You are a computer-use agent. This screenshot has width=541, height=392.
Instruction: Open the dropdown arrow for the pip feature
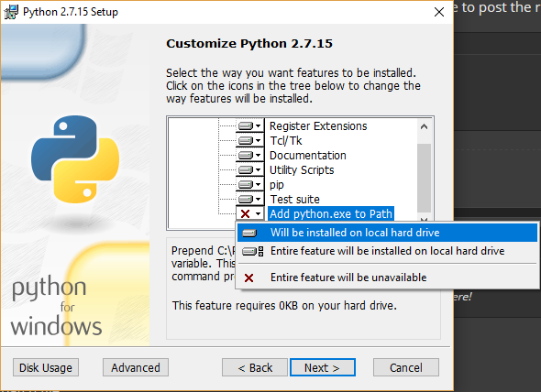tap(258, 184)
